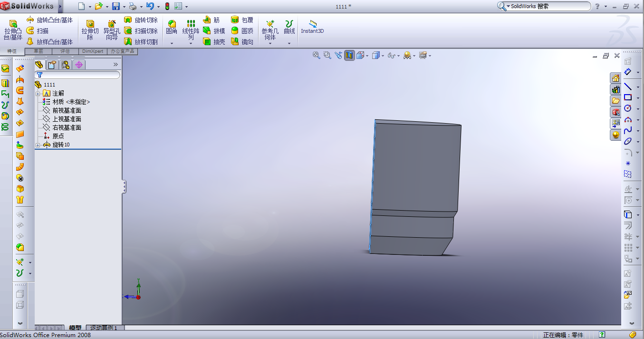Click the 圆角 fillet tool
The image size is (644, 339).
pos(172,28)
